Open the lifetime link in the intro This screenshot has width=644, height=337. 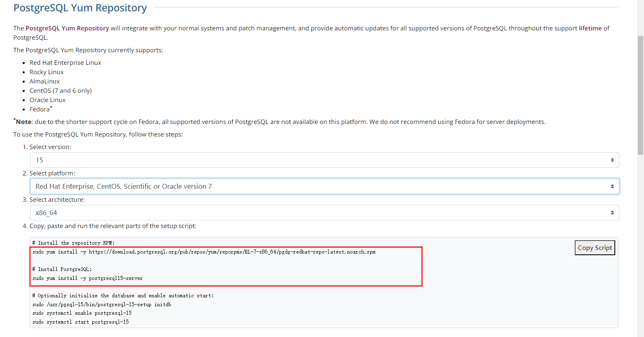pyautogui.click(x=590, y=28)
